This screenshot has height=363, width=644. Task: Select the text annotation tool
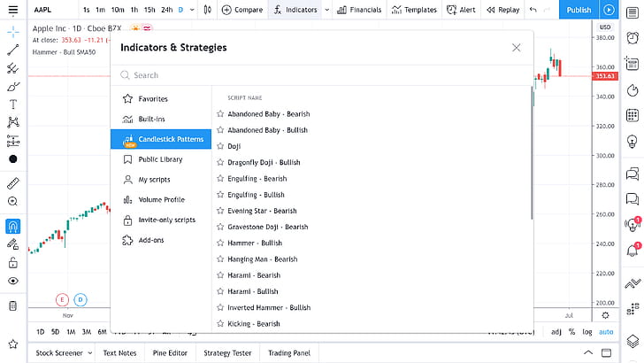pyautogui.click(x=12, y=104)
